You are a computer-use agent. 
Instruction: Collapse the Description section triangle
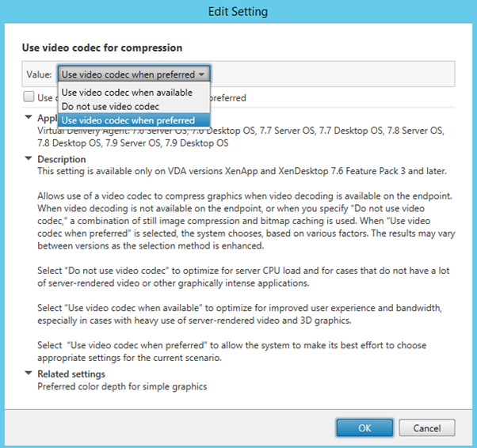click(x=29, y=159)
